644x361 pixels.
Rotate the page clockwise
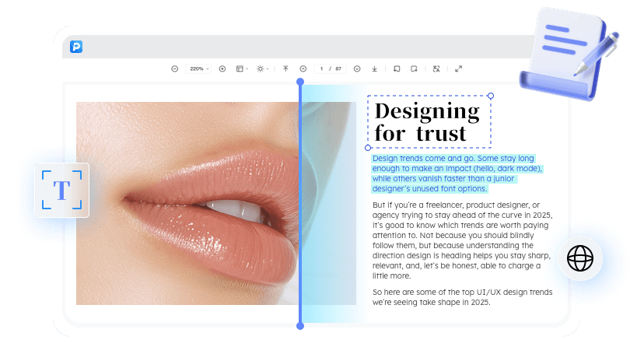click(415, 68)
